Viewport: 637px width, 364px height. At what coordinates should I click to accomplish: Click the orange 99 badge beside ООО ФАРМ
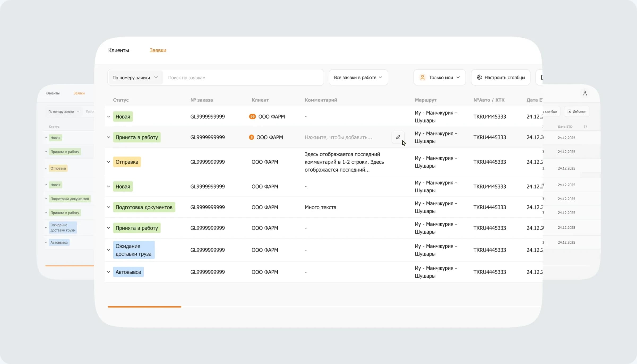pos(252,116)
